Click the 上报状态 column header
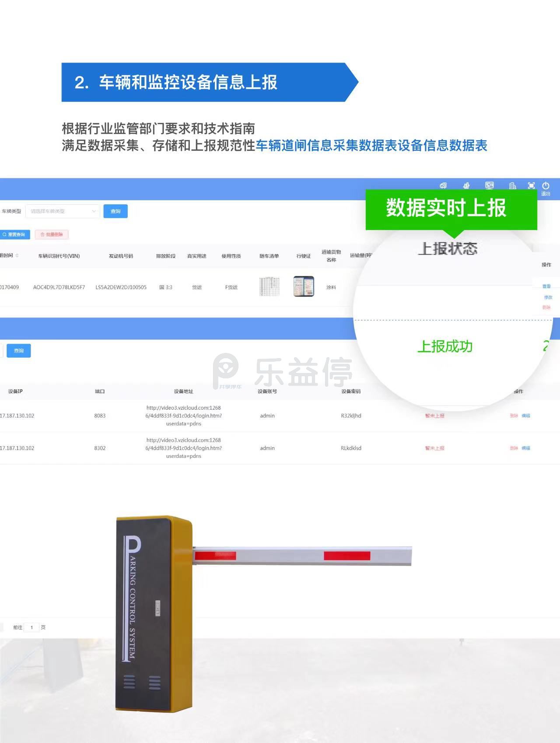The width and height of the screenshot is (560, 743). [x=448, y=248]
